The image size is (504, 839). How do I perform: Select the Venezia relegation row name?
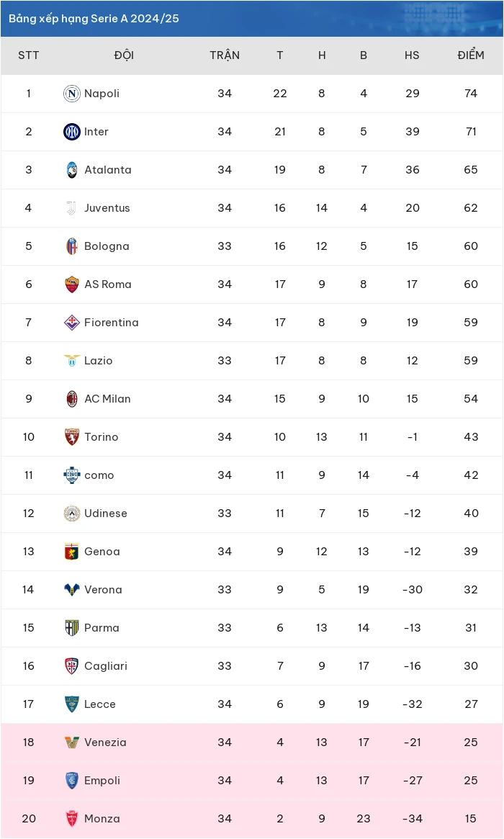coord(105,742)
